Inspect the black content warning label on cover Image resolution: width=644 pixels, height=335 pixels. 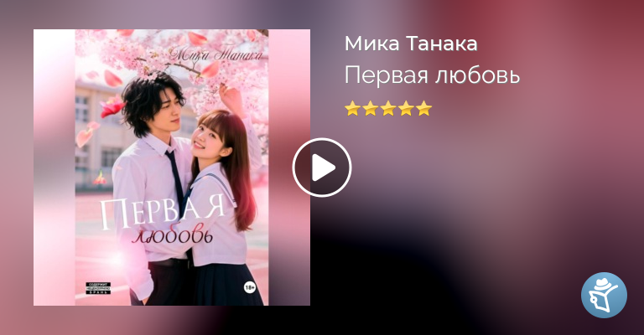click(x=98, y=288)
